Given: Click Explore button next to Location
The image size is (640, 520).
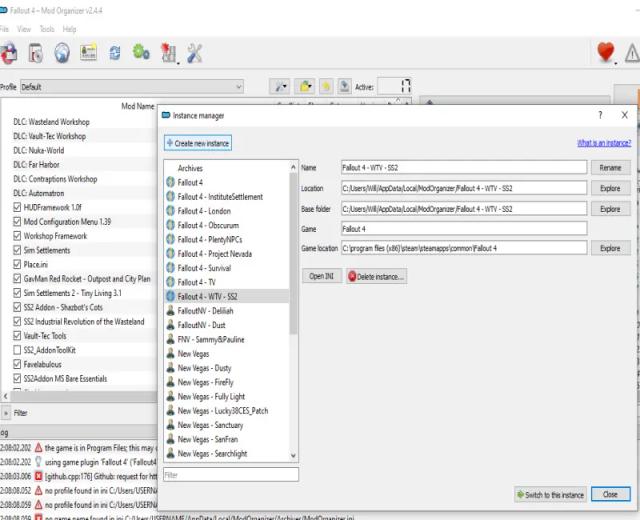Looking at the screenshot, I should [611, 188].
